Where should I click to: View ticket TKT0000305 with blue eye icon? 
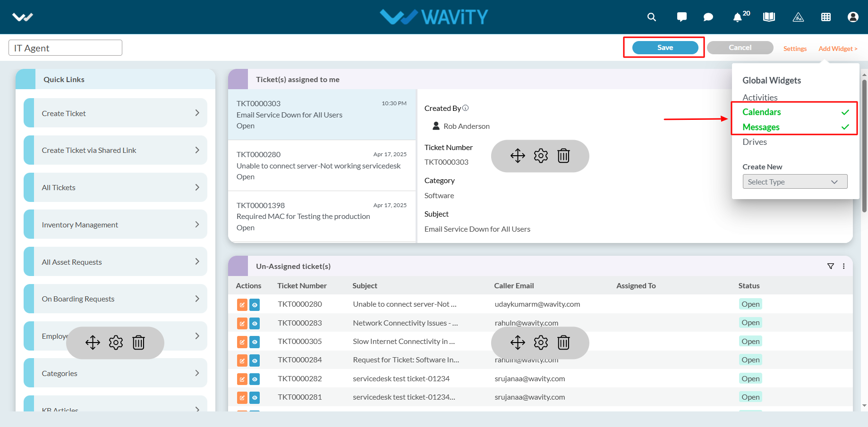255,342
